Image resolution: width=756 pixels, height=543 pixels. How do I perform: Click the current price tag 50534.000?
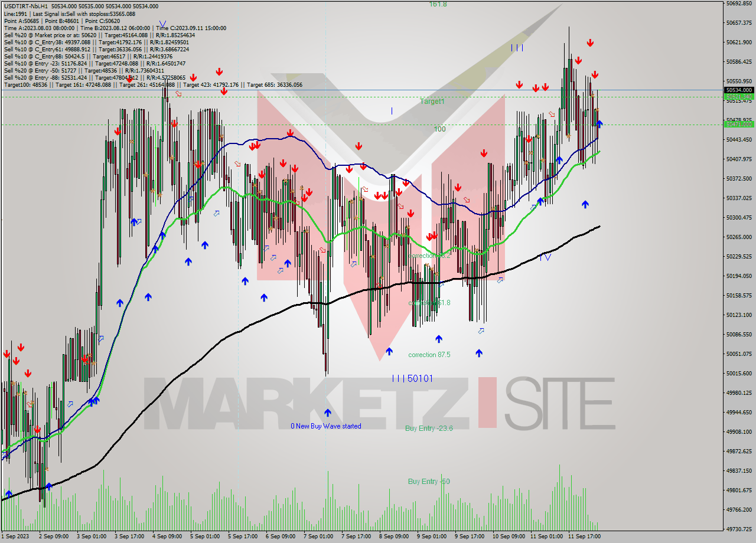click(739, 90)
